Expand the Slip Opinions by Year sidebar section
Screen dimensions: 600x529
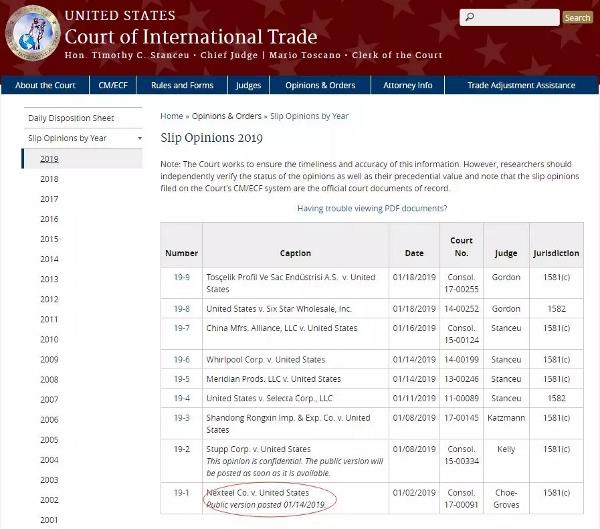(66, 138)
